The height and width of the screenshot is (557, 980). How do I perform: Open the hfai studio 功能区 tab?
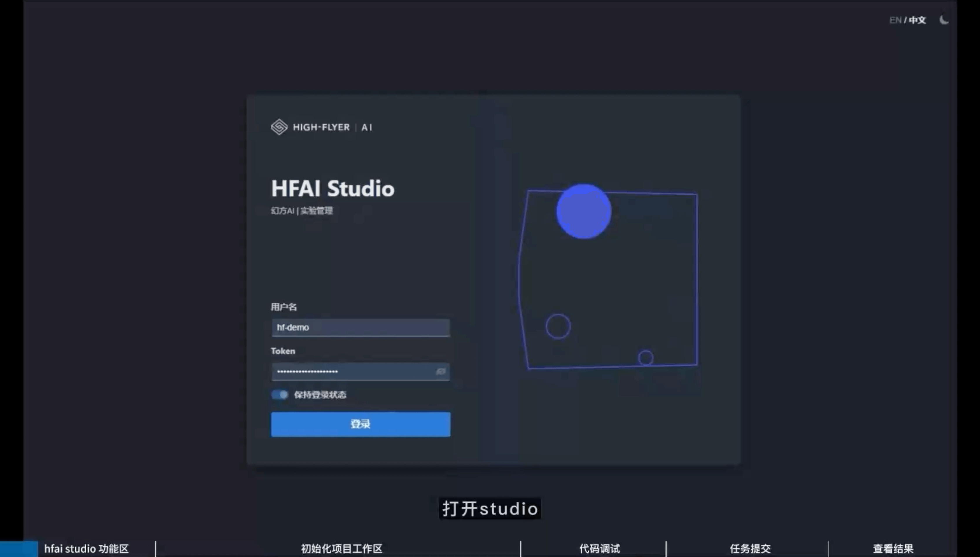point(86,549)
